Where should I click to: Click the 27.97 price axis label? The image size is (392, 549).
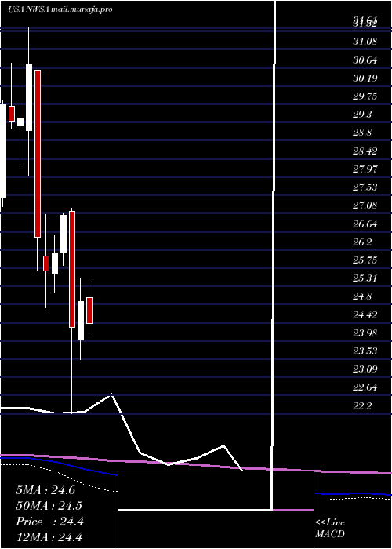click(365, 169)
